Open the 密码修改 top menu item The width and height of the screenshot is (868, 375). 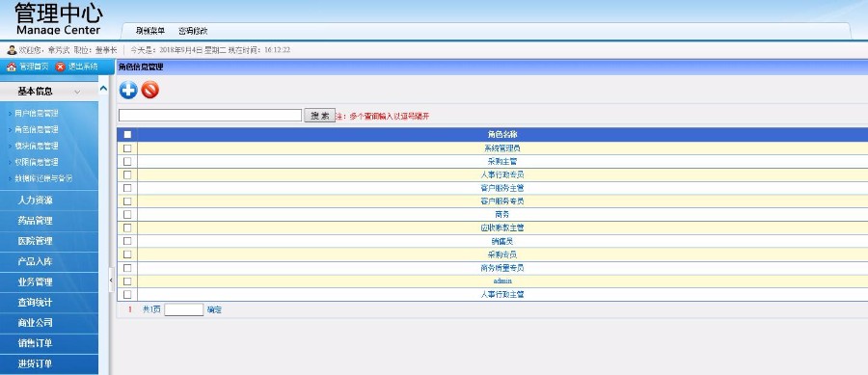pos(193,31)
